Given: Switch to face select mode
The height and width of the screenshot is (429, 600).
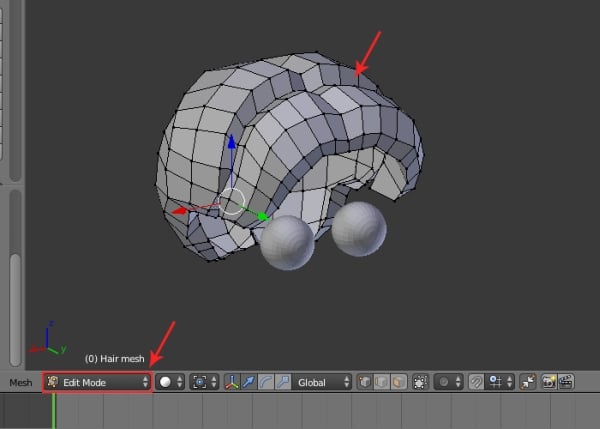Looking at the screenshot, I should point(399,382).
